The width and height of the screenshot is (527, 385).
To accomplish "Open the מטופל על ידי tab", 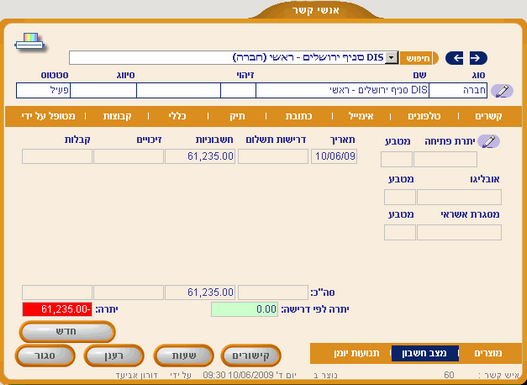I will pos(48,116).
